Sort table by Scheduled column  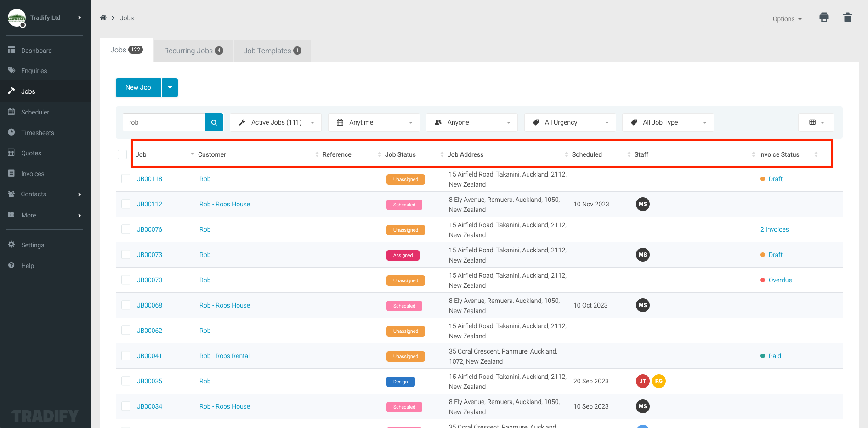point(587,154)
